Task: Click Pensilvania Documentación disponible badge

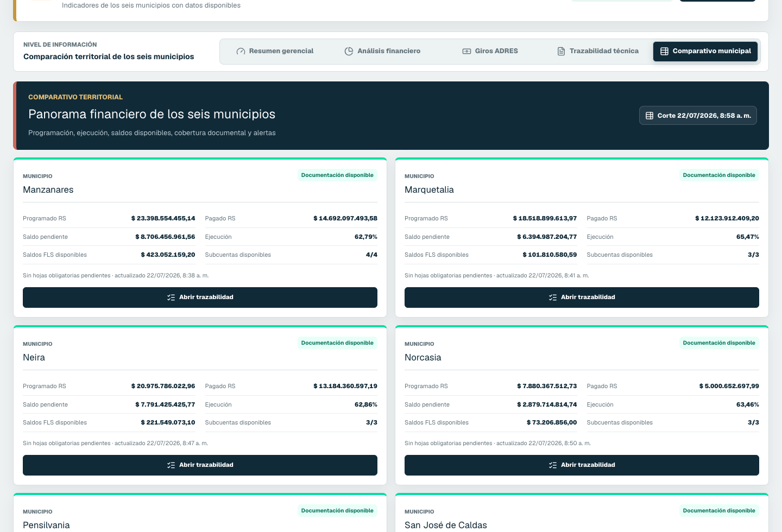Action: [x=337, y=511]
